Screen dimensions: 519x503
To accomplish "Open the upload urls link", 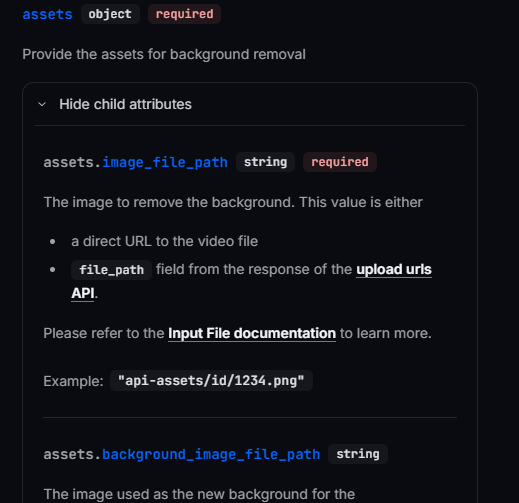I will click(x=394, y=269).
